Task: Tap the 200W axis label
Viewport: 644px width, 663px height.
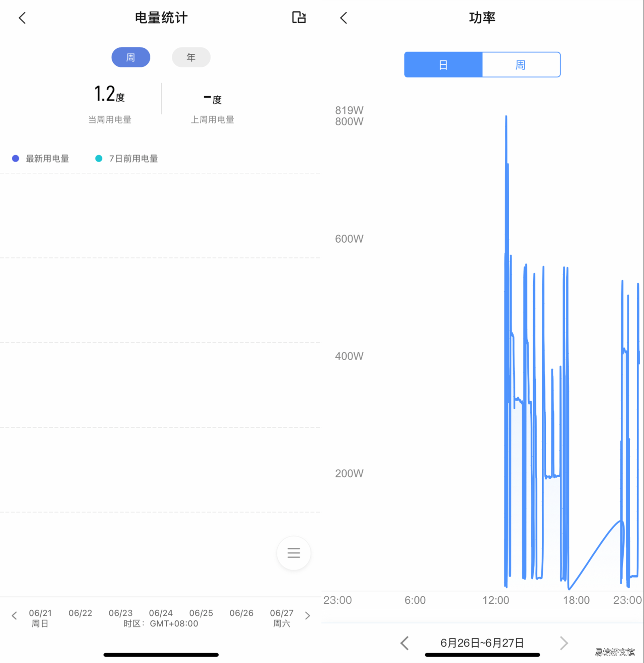Action: coord(349,473)
